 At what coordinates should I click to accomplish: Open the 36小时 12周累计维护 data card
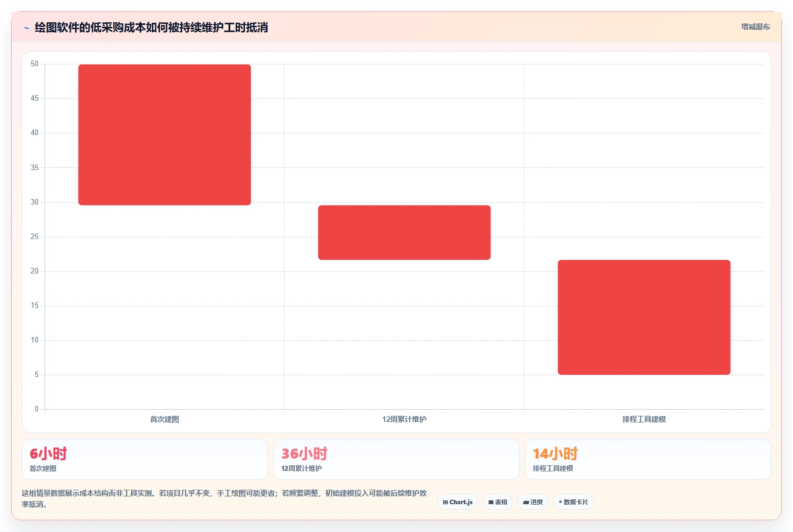coord(396,459)
